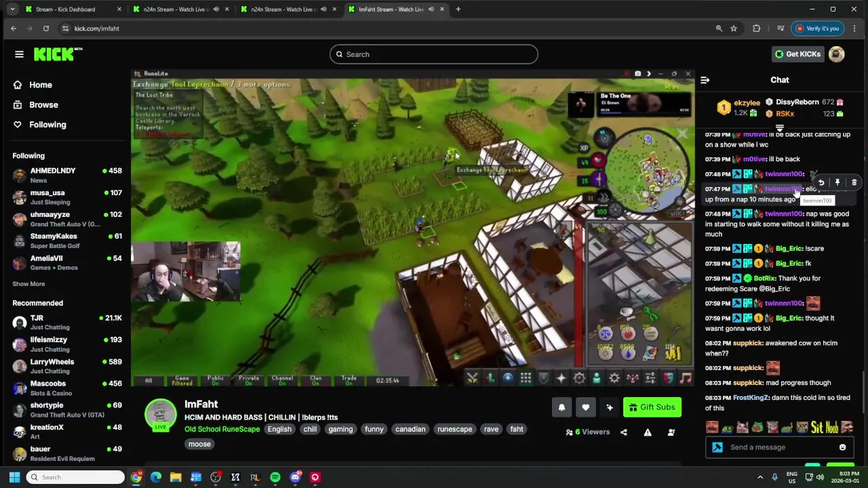Click the gaming tag

[x=340, y=430]
